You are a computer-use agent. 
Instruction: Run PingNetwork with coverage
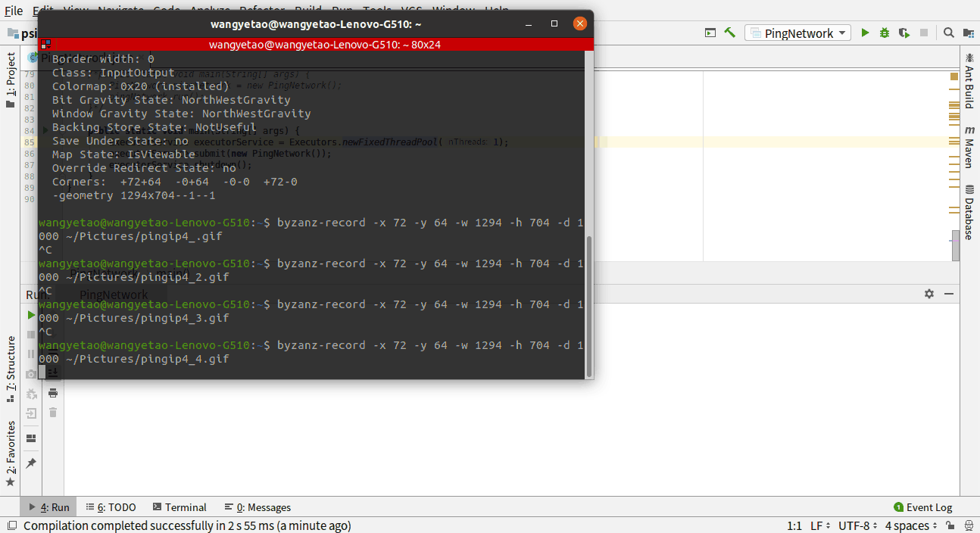904,33
